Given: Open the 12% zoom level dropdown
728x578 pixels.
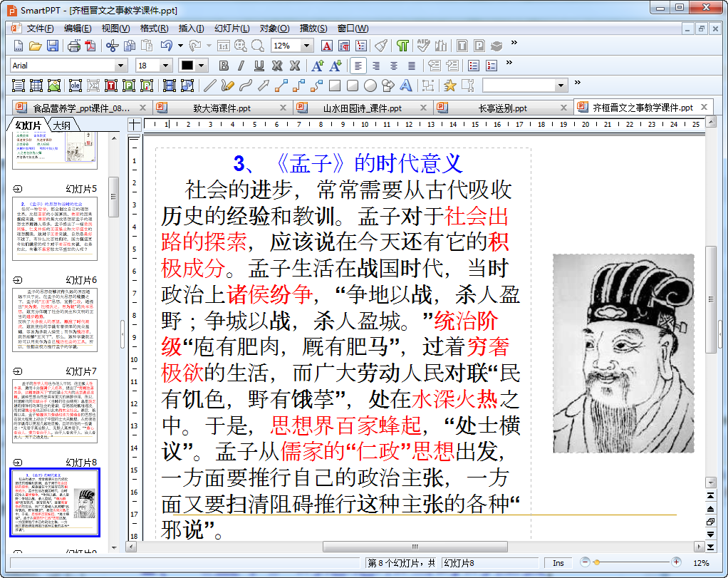Looking at the screenshot, I should (x=307, y=46).
